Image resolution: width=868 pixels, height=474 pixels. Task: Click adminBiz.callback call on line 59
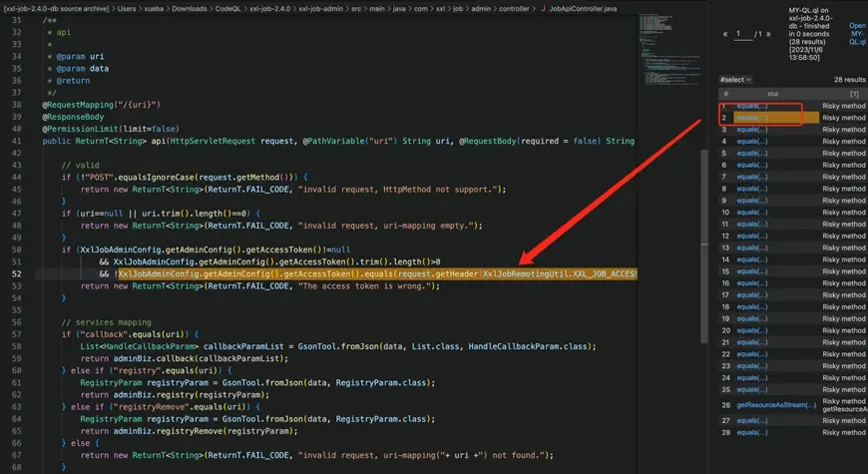click(201, 358)
